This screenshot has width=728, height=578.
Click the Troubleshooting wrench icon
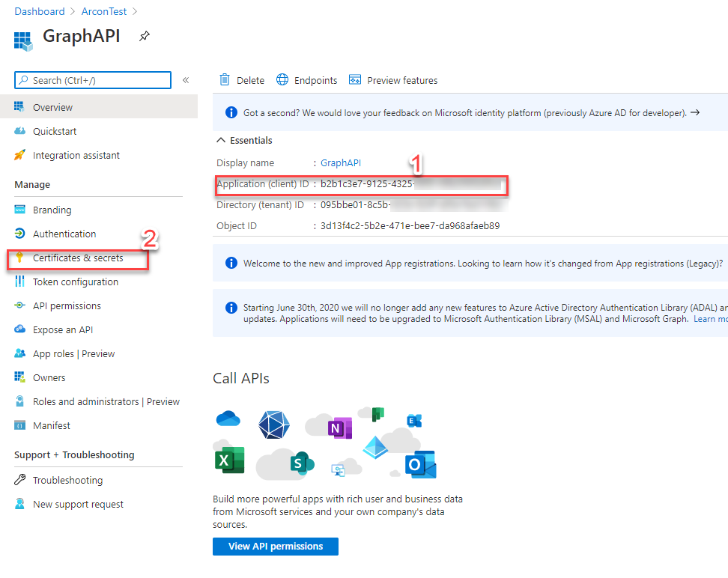click(19, 480)
